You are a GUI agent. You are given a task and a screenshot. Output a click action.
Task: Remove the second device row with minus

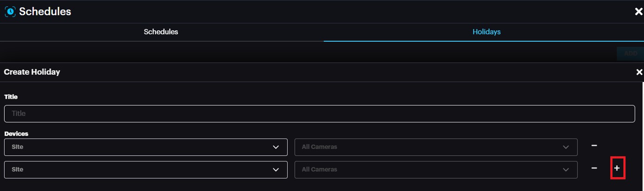(x=594, y=168)
